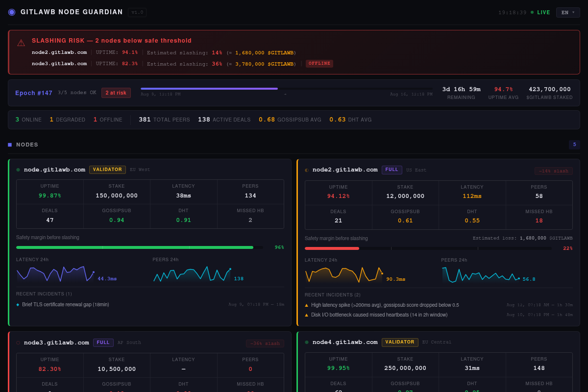Screen dimensions: 588x392
Task: Click the node.gitlawb.com latency 24h chart
Action: coord(55,274)
